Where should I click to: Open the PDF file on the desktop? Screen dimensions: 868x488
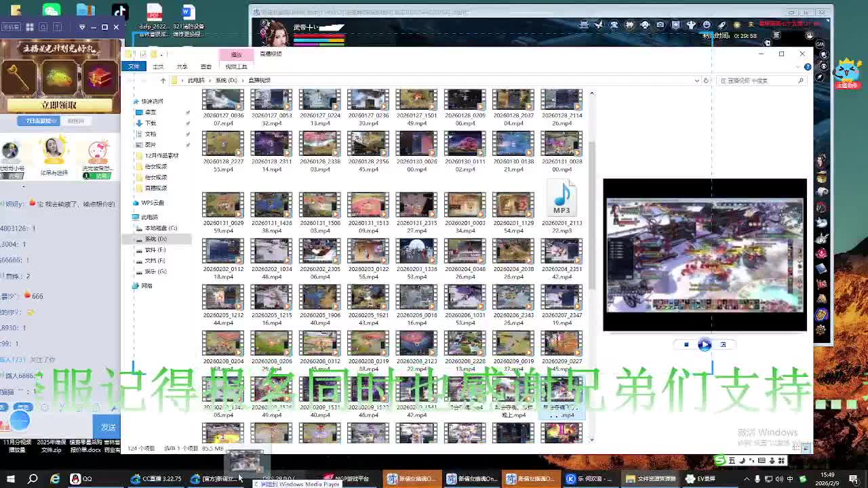click(154, 19)
